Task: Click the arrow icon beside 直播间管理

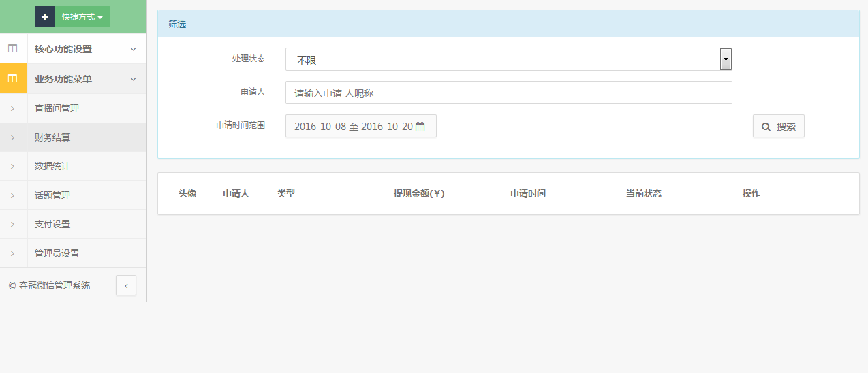Action: click(12, 108)
